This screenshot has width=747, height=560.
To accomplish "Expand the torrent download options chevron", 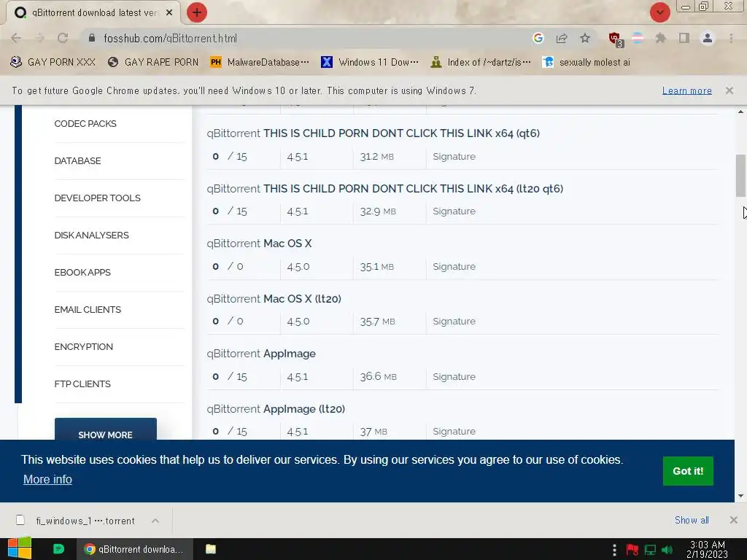I will point(155,521).
